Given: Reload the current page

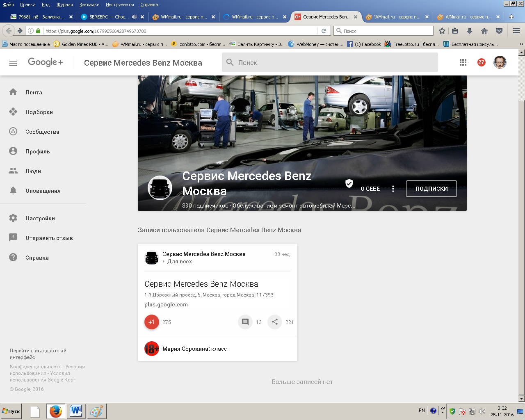Looking at the screenshot, I should [324, 31].
